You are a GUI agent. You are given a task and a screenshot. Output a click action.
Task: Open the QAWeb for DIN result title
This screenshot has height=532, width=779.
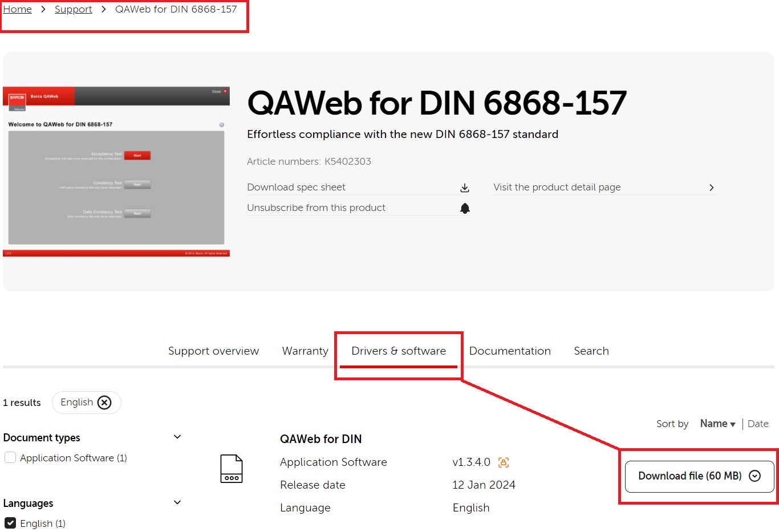point(320,439)
